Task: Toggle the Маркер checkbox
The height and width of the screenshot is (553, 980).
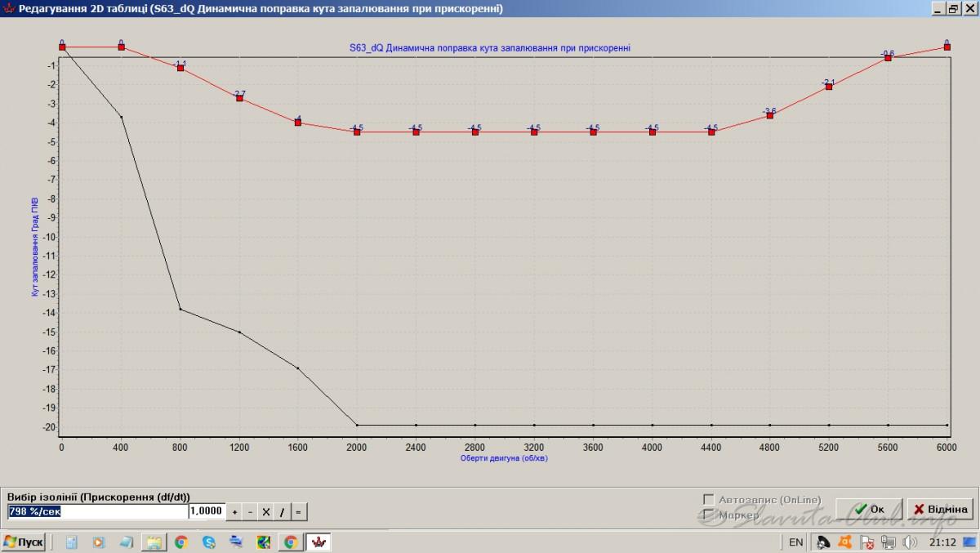Action: [x=709, y=515]
